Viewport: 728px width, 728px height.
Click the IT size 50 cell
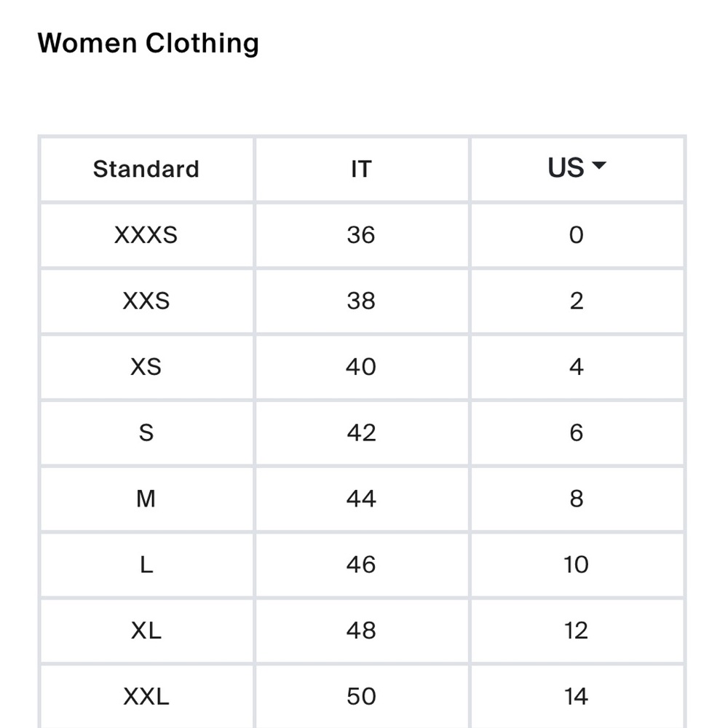360,697
